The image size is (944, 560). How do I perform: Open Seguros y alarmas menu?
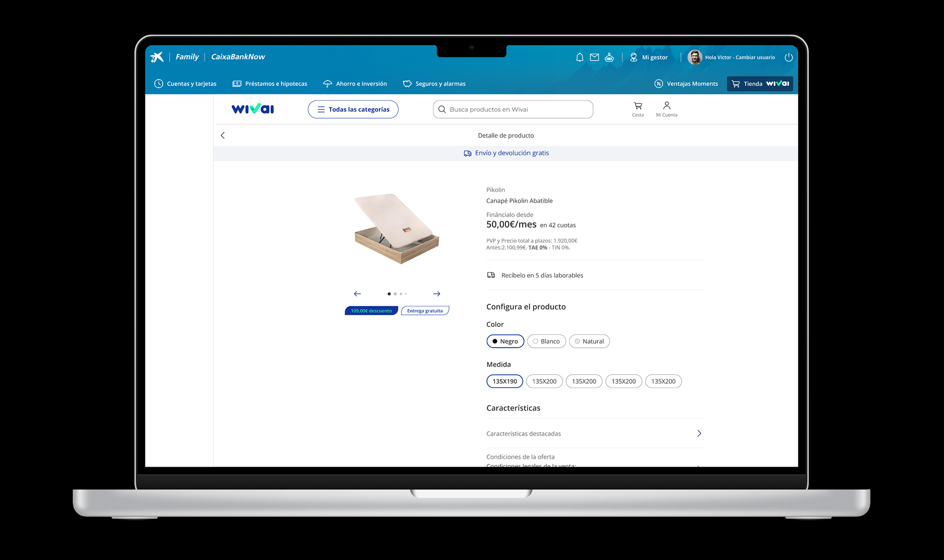pos(434,84)
